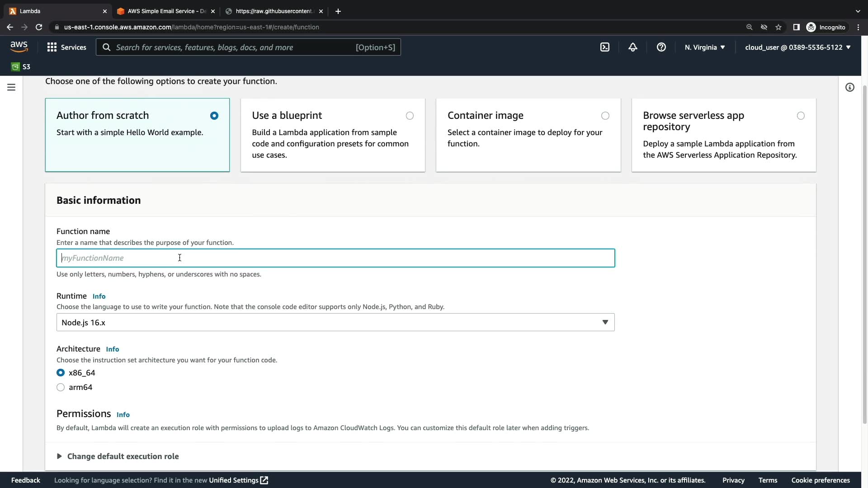Open the N. Virginia region dropdown
The image size is (868, 488).
(704, 47)
